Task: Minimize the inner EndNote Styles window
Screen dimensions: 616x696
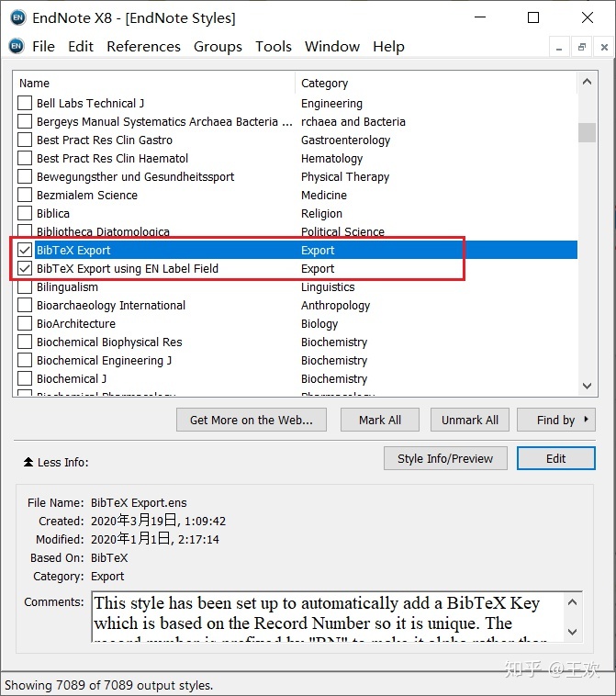Action: [559, 47]
